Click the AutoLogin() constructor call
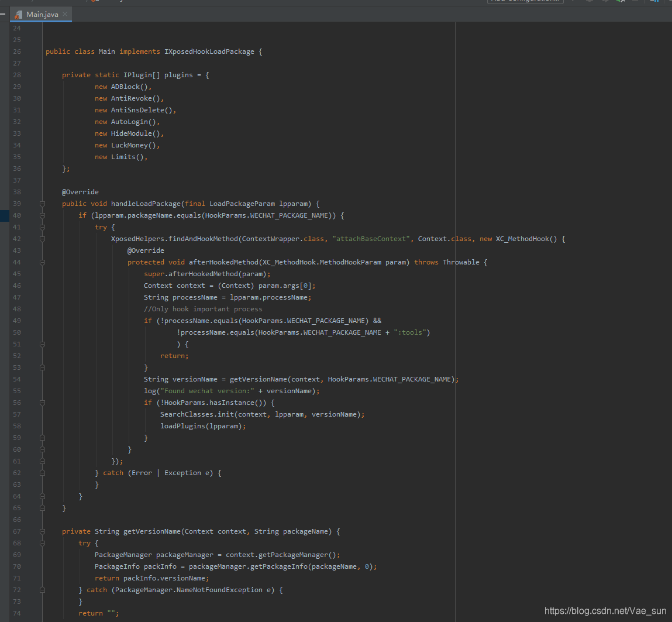This screenshot has height=622, width=672. coord(134,122)
